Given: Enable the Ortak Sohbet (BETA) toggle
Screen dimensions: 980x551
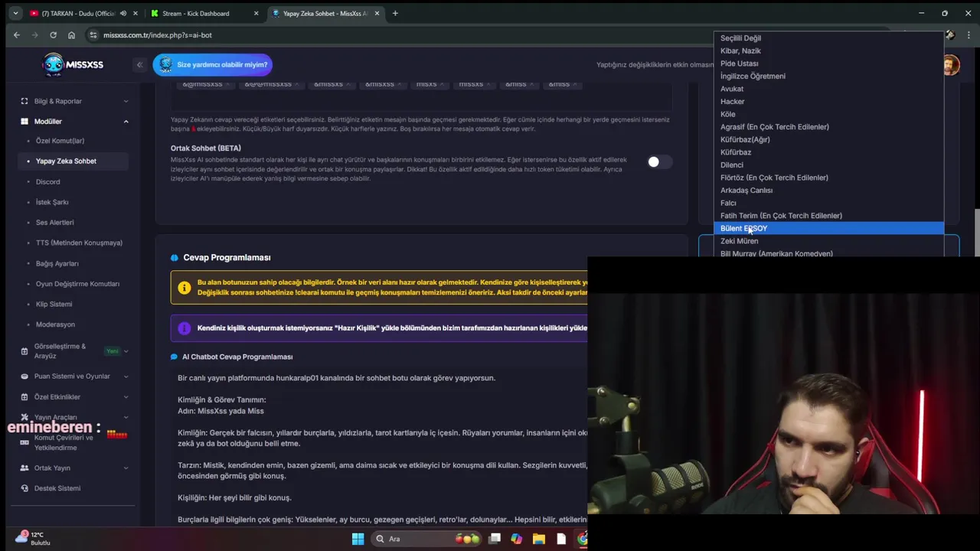Looking at the screenshot, I should coord(658,161).
